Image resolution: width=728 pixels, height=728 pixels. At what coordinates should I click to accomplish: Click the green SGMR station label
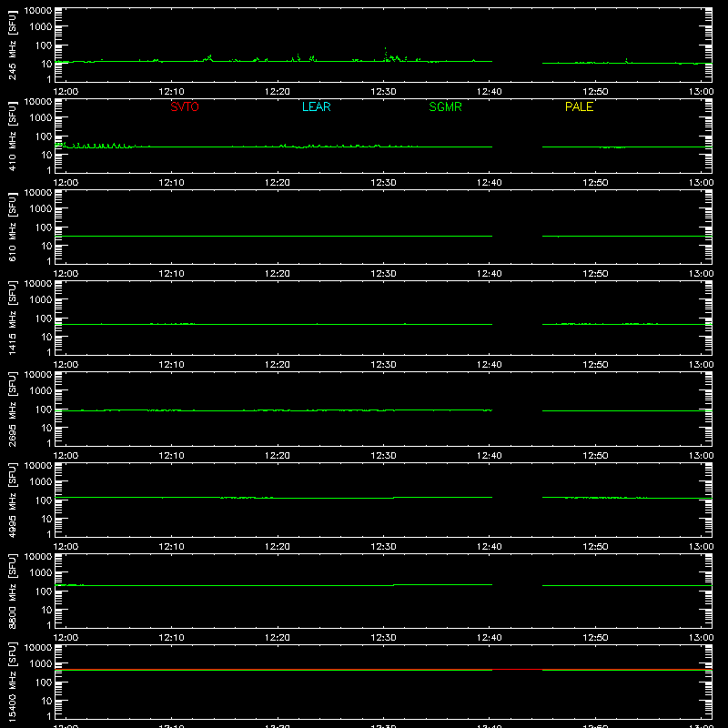(x=445, y=106)
